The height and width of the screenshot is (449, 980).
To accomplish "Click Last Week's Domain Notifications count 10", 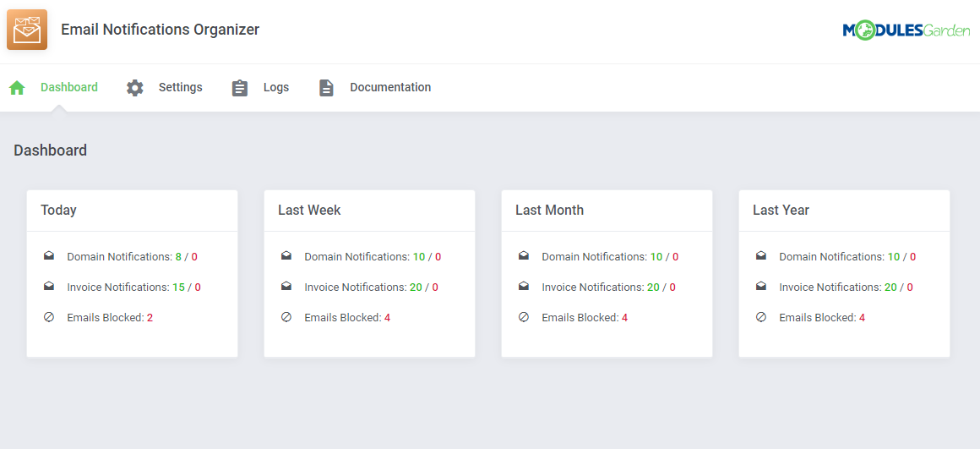I will [419, 256].
